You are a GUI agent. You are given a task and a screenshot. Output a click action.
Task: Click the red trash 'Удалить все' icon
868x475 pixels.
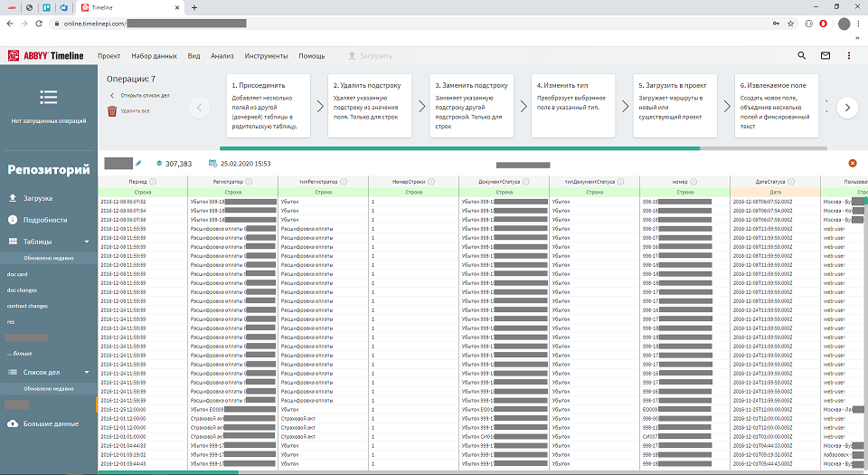coord(112,111)
